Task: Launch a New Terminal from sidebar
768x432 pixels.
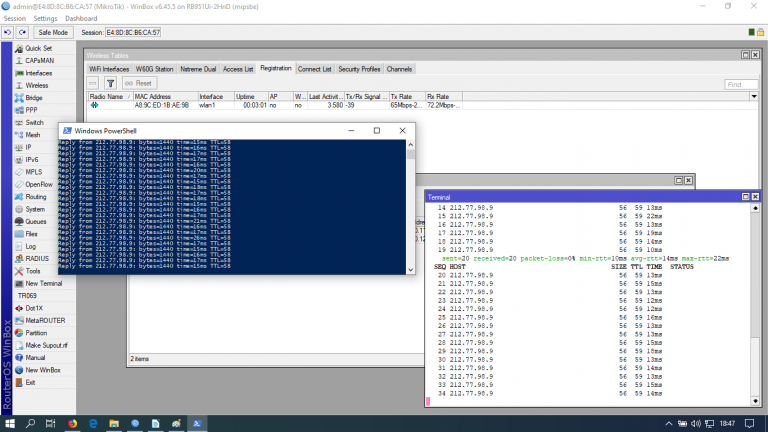Action: 44,283
